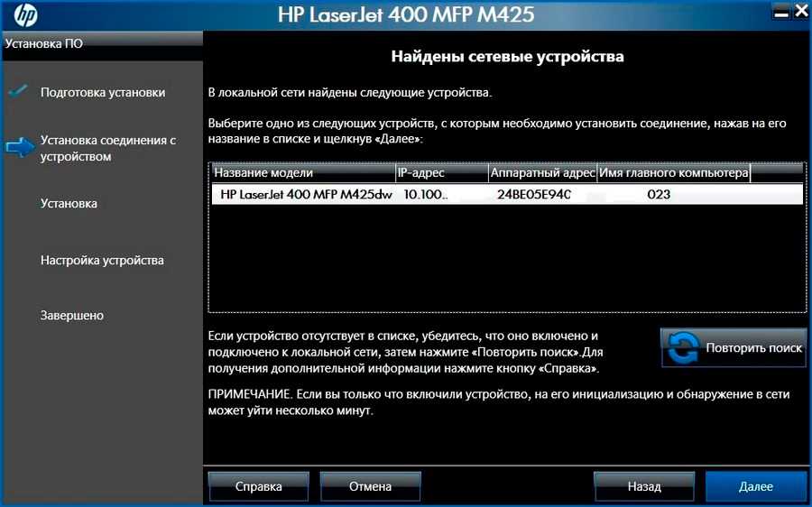Click the hardware address 24BE05E94C cell
812x507 pixels.
(x=534, y=194)
